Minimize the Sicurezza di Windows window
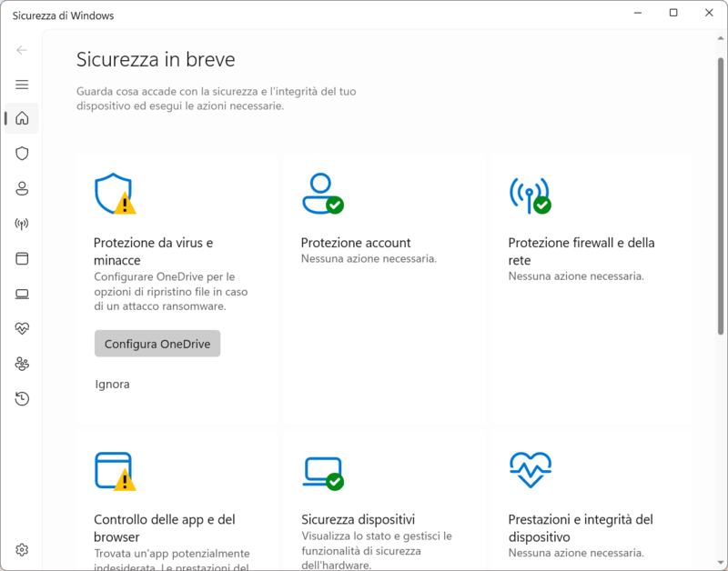This screenshot has height=571, width=728. [638, 13]
